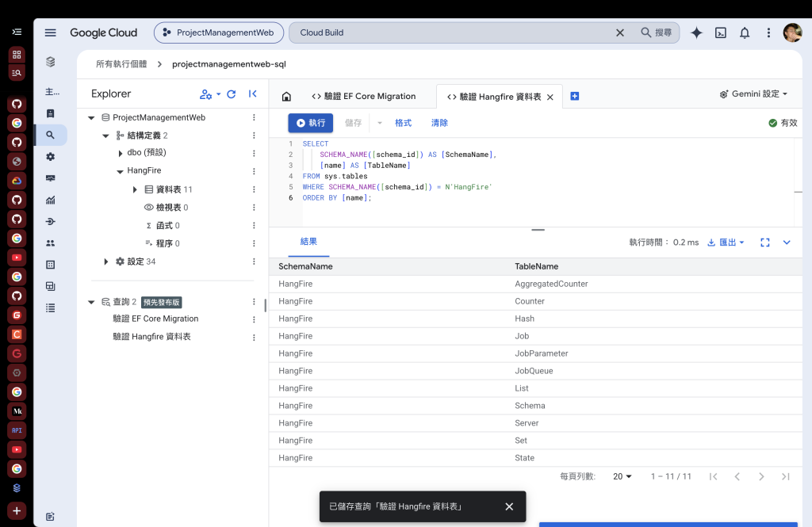Open user account avatar
812x527 pixels.
(x=792, y=32)
